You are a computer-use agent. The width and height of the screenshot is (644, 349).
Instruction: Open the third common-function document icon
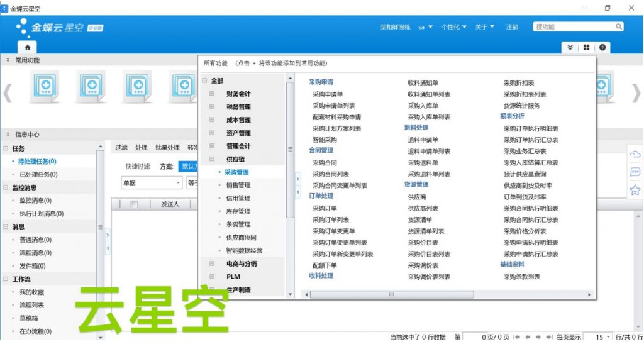click(138, 86)
